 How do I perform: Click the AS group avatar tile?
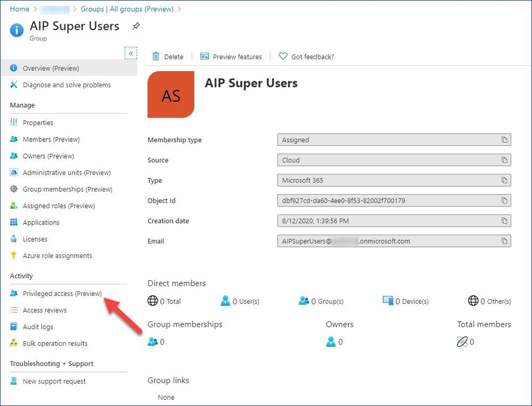point(170,95)
